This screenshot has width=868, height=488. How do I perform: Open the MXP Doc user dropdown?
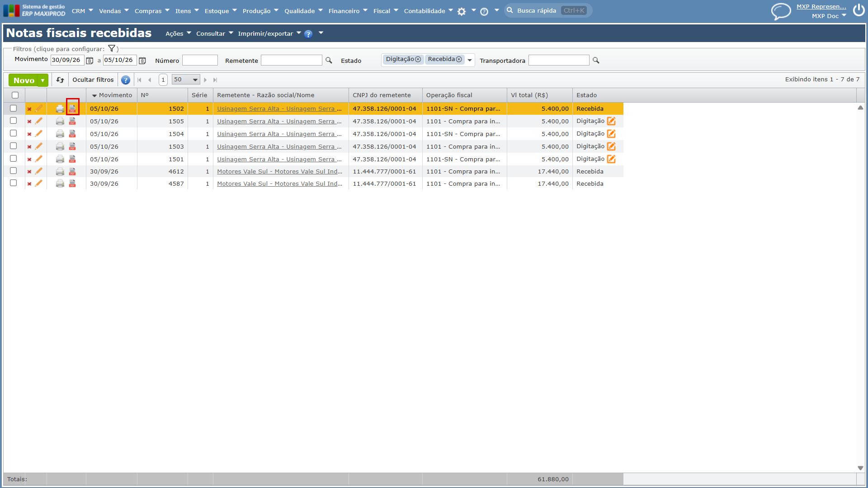tap(829, 16)
